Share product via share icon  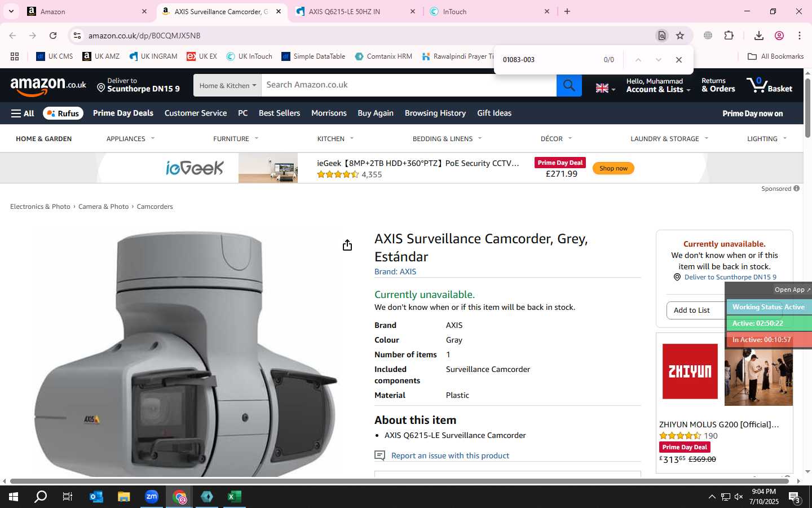pyautogui.click(x=347, y=245)
